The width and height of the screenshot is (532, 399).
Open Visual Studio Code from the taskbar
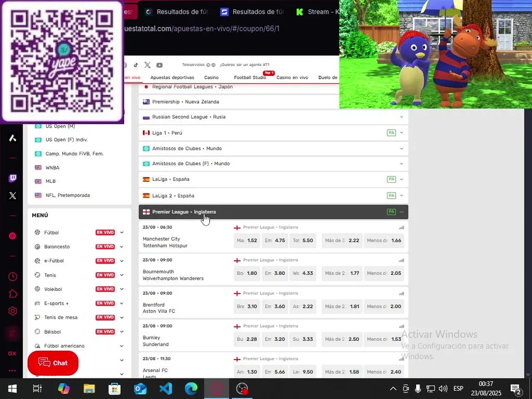pos(166,388)
